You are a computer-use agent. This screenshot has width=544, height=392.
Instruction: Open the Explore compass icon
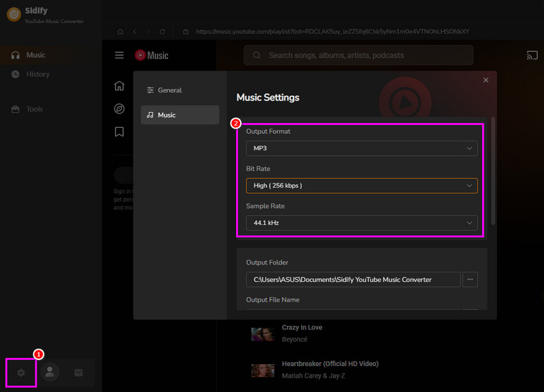(119, 109)
